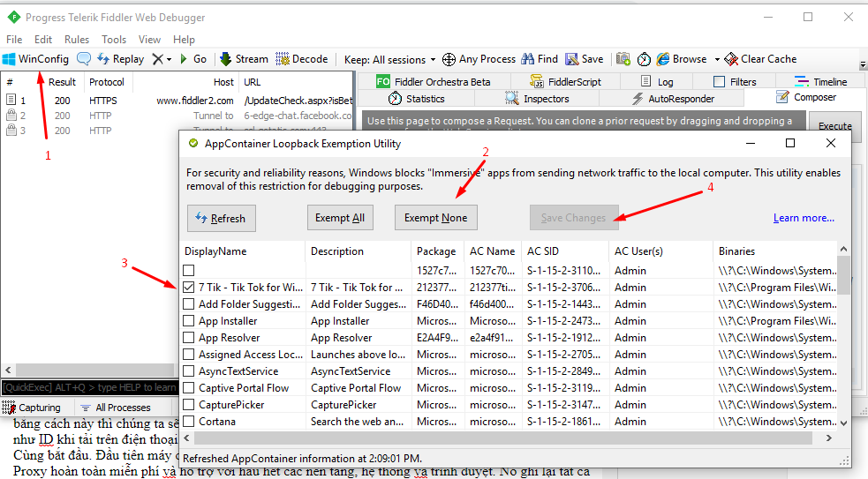
Task: Click the Exempt None button
Action: click(x=435, y=218)
